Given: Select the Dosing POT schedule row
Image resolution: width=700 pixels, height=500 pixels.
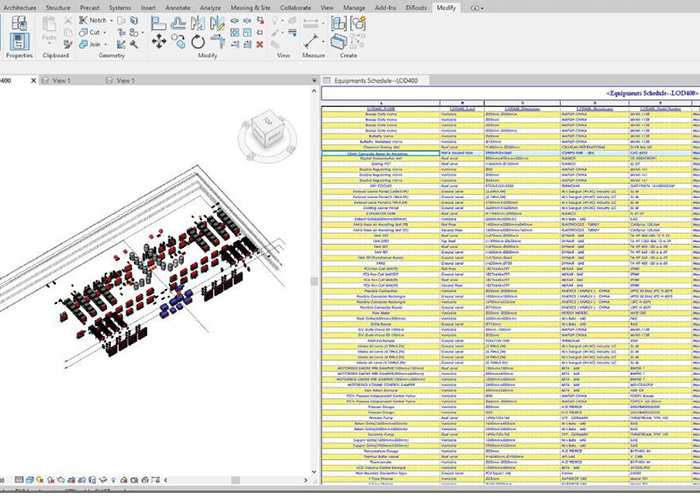Looking at the screenshot, I should tap(511, 164).
